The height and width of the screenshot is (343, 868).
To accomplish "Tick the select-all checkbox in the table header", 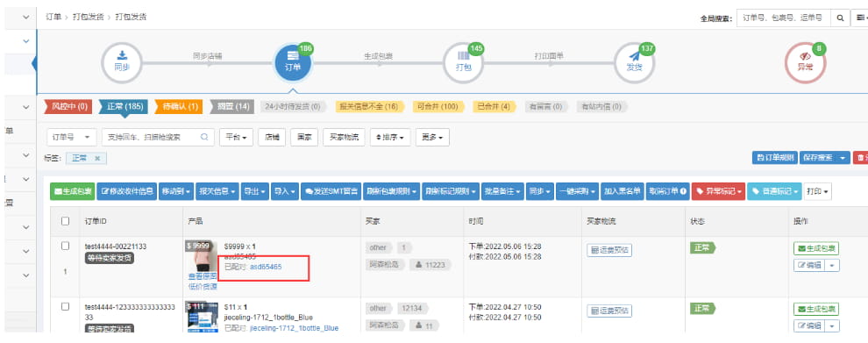I will tap(66, 221).
